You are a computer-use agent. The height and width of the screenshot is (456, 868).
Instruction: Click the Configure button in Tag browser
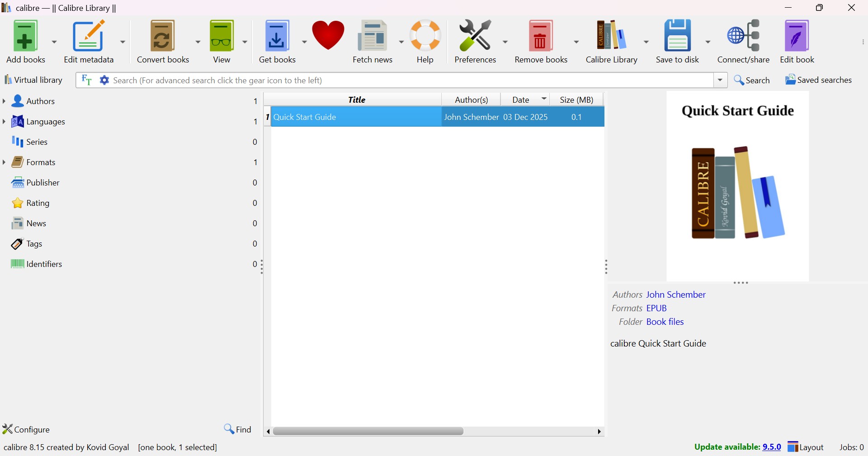point(26,428)
